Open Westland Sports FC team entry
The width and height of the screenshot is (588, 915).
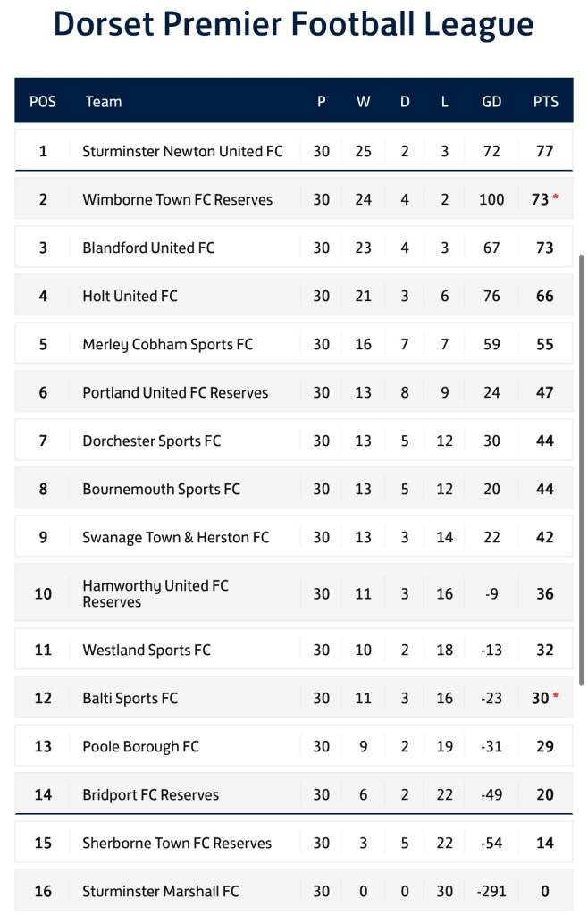(x=147, y=650)
